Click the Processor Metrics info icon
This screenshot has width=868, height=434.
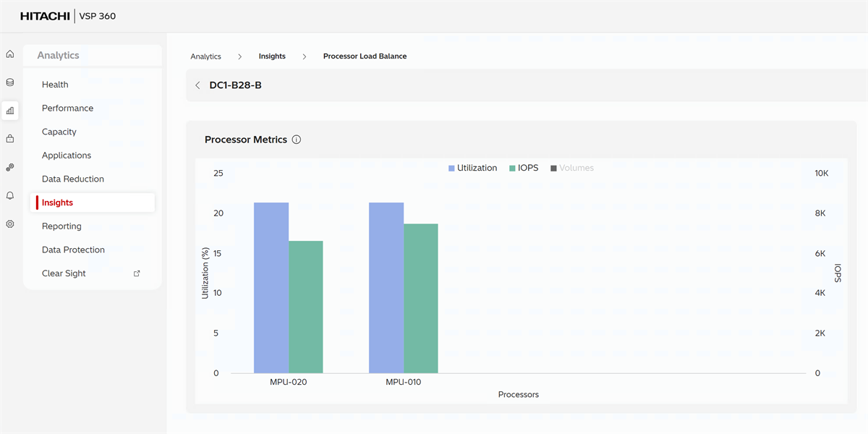pos(297,140)
